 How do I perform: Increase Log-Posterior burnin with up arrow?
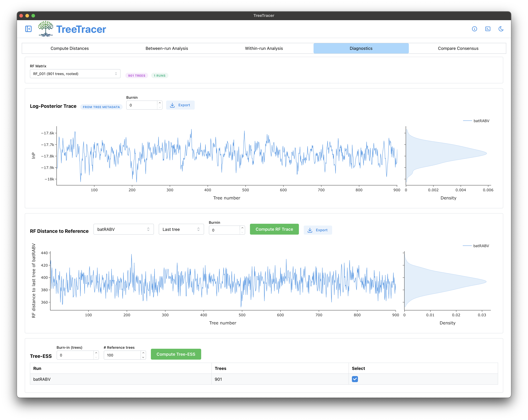[160, 103]
